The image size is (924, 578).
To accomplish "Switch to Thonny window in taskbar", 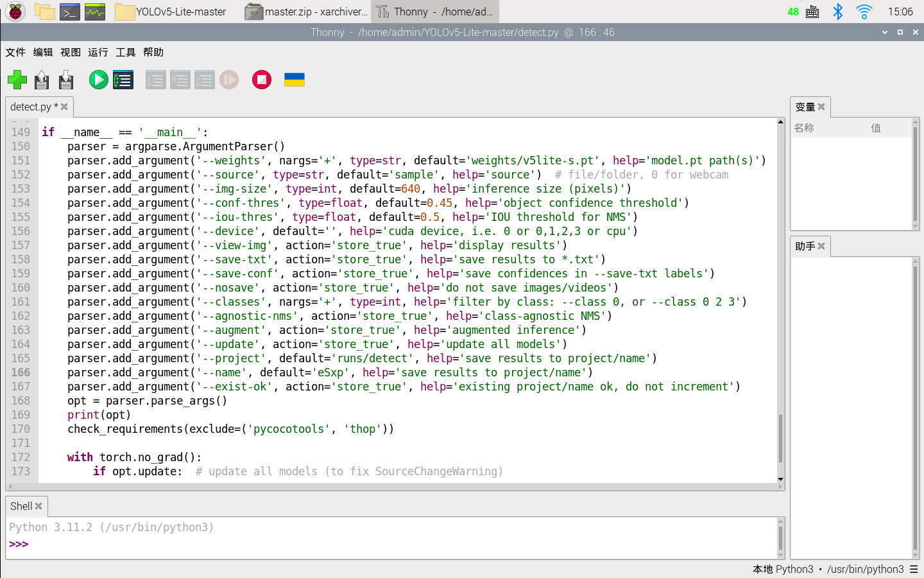I will [x=435, y=12].
